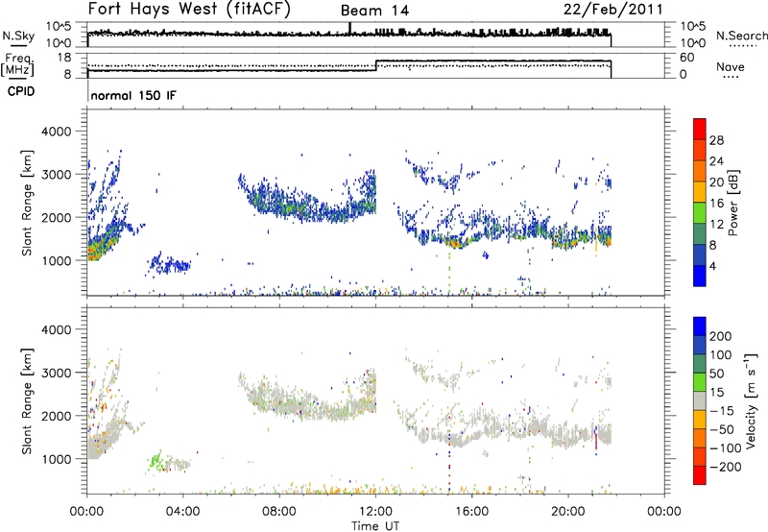Click the red bottom of velocity colorbar

point(700,475)
